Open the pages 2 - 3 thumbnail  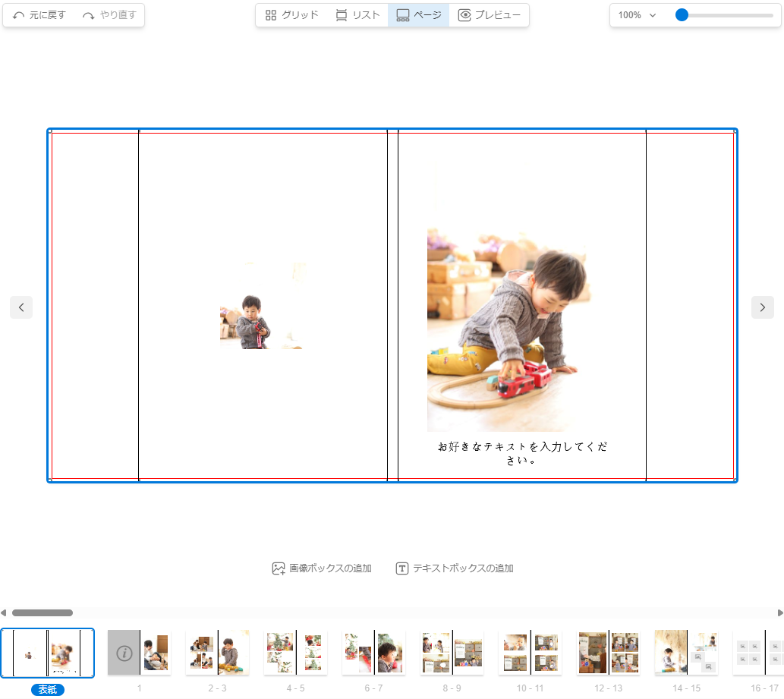pos(217,653)
